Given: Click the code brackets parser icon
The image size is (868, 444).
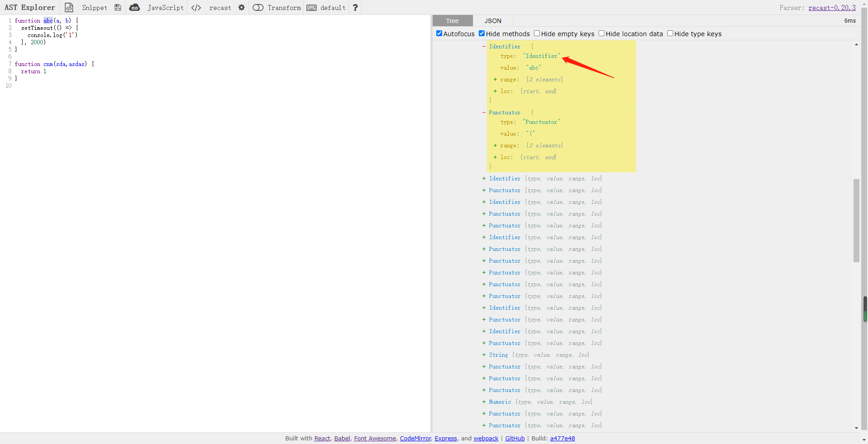Looking at the screenshot, I should click(x=196, y=8).
